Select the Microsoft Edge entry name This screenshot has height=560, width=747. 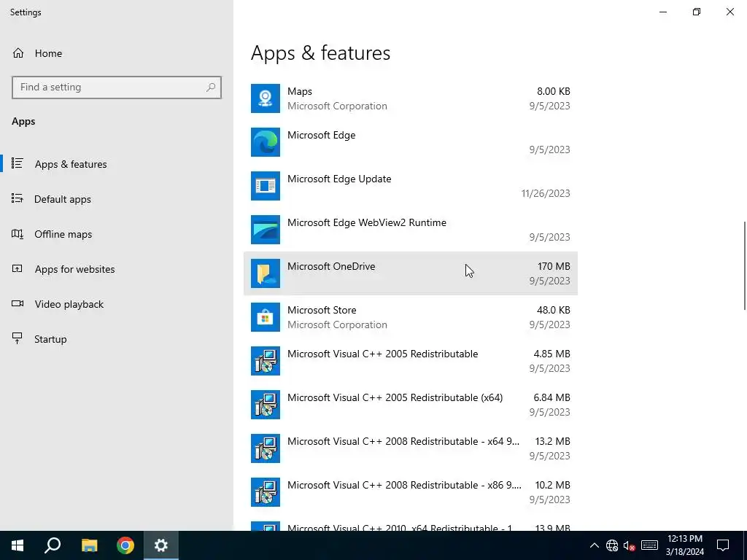pos(322,135)
